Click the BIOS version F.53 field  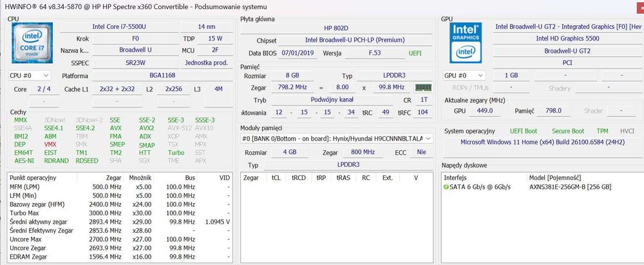pyautogui.click(x=375, y=53)
